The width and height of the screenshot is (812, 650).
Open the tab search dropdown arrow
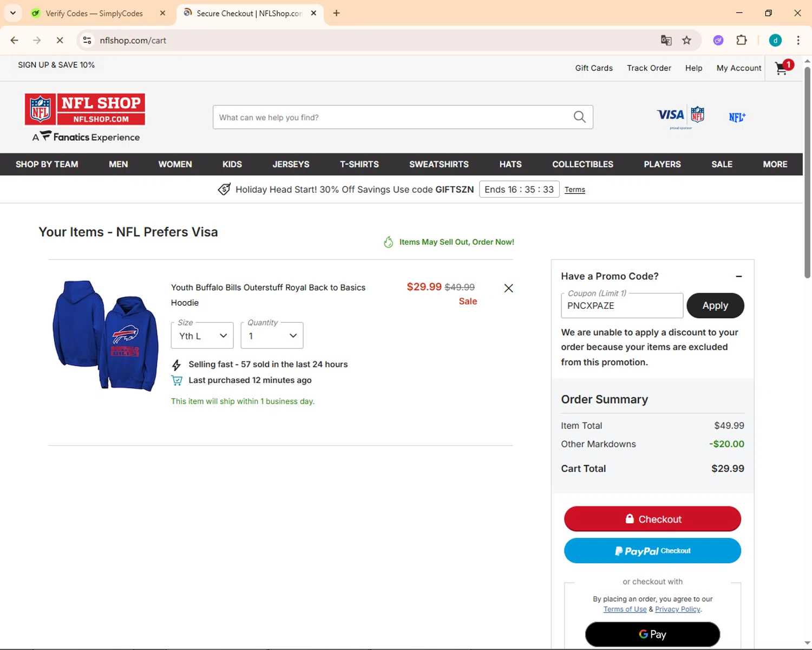(13, 13)
